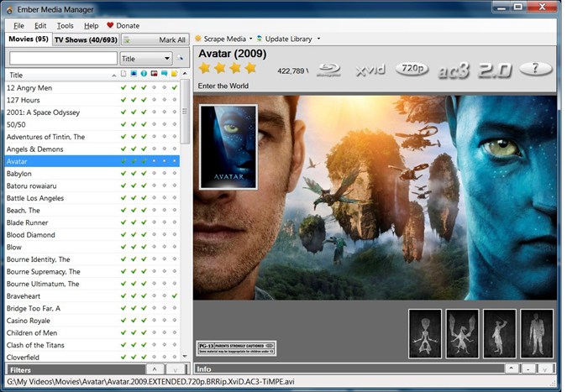Click the Update Library refresh icon
Image resolution: width=588 pixels, height=392 pixels.
[260, 39]
